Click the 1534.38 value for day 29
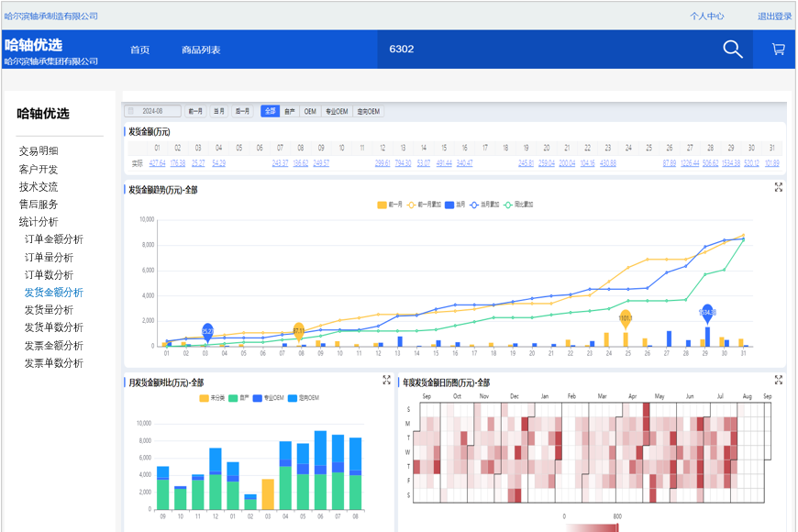This screenshot has width=798, height=532. click(731, 163)
